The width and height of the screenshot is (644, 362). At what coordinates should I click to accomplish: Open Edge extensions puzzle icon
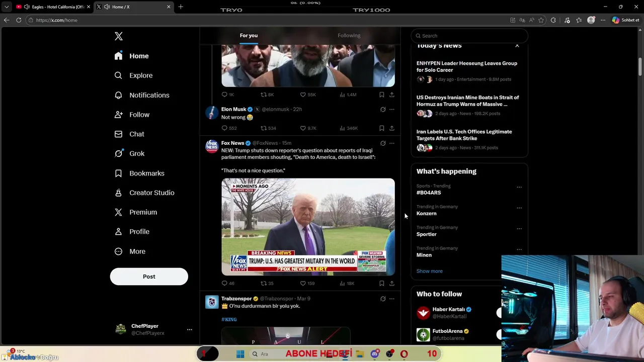pyautogui.click(x=553, y=20)
